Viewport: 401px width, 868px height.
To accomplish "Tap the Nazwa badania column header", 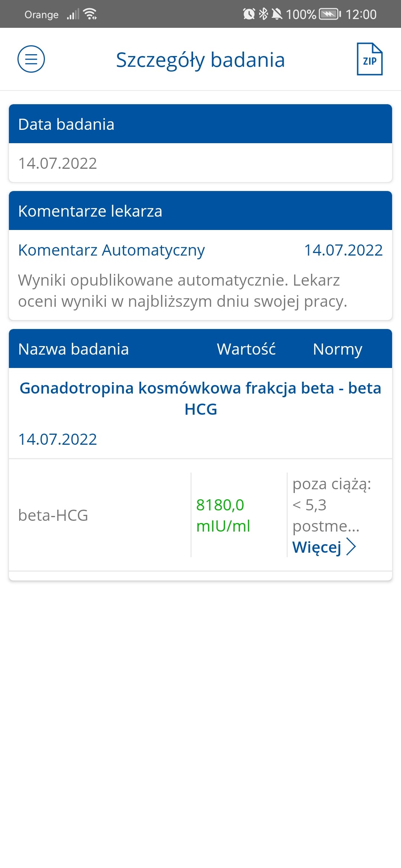I will pyautogui.click(x=74, y=349).
